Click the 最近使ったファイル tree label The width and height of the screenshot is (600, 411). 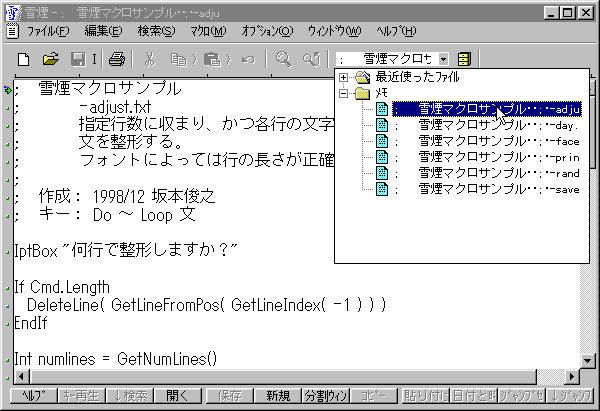(x=417, y=77)
